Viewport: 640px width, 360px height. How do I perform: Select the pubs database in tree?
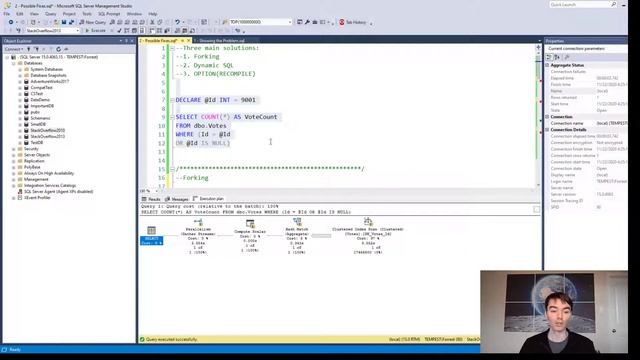coord(35,112)
